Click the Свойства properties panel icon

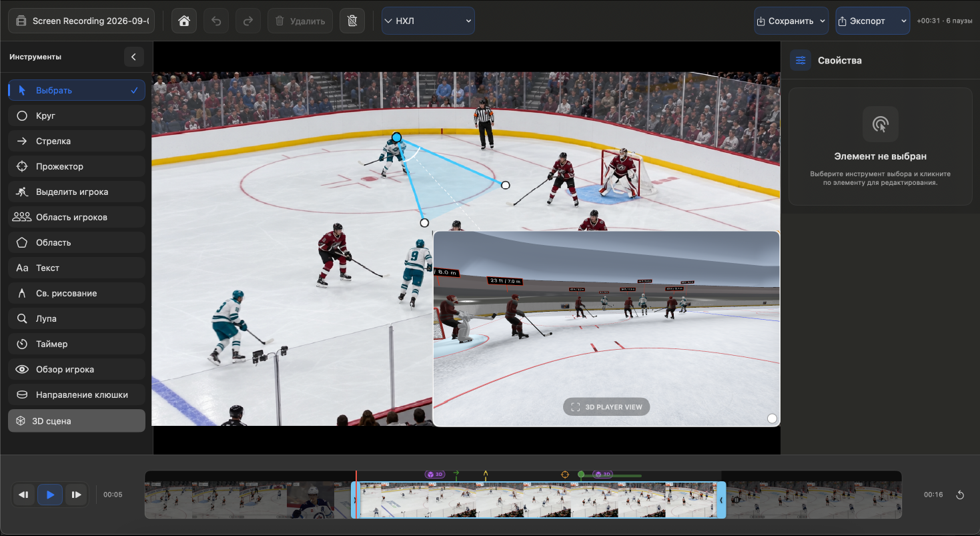(801, 60)
